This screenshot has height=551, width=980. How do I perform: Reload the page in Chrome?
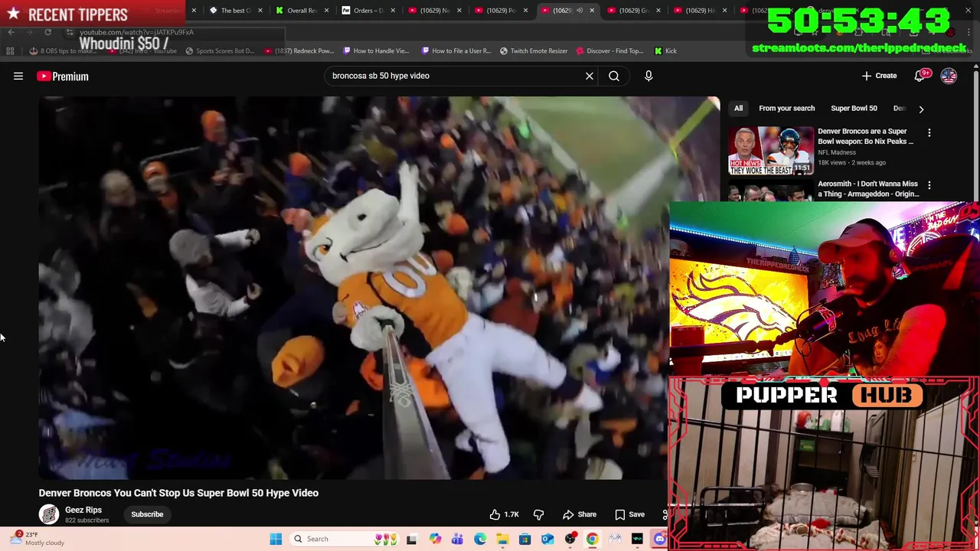click(x=47, y=32)
